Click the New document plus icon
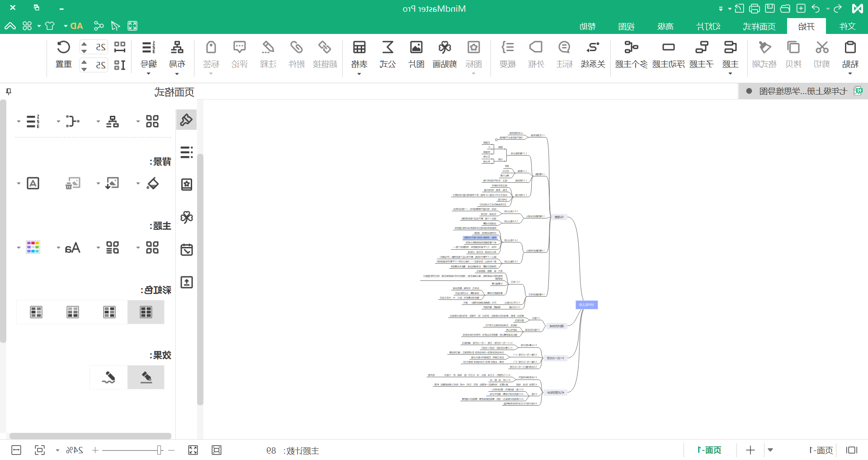 tap(801, 9)
